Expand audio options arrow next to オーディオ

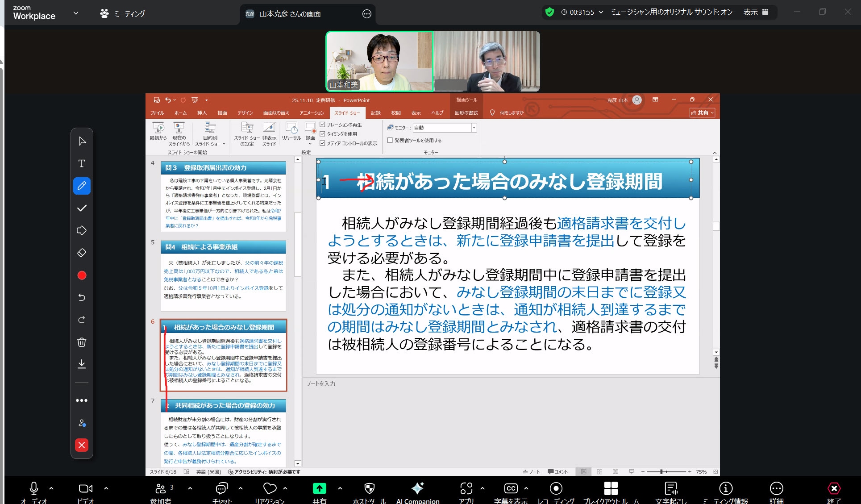[x=51, y=488]
